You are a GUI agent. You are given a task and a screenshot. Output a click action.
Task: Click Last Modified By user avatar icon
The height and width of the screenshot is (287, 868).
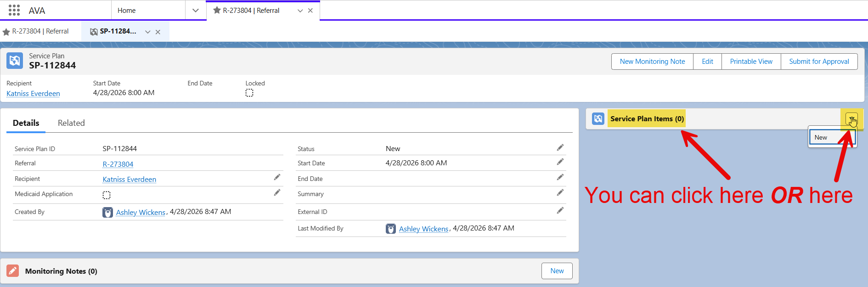click(x=391, y=229)
